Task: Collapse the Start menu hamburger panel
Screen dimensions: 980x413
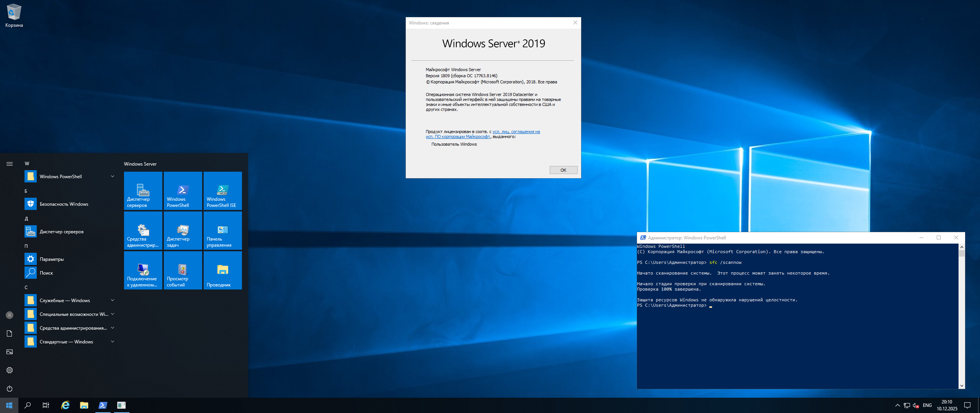Action: tap(10, 164)
